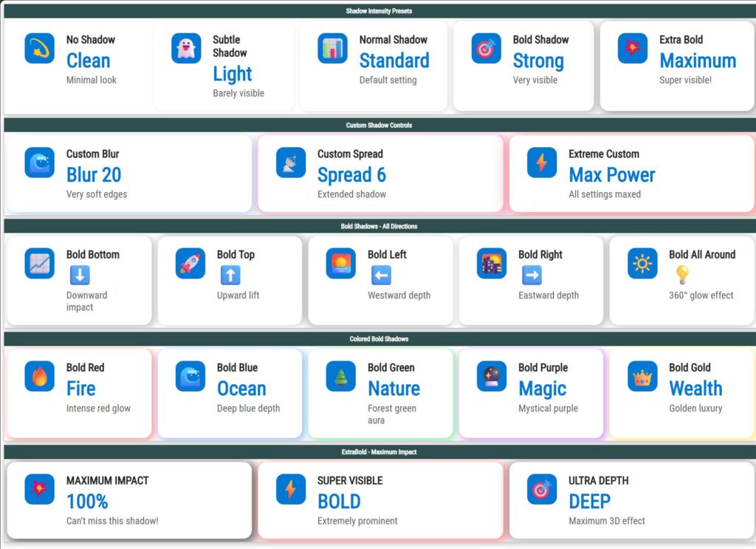Screen dimensions: 756x549
Task: Select the Shadow Intensity Presets header bar
Action: click(x=378, y=11)
